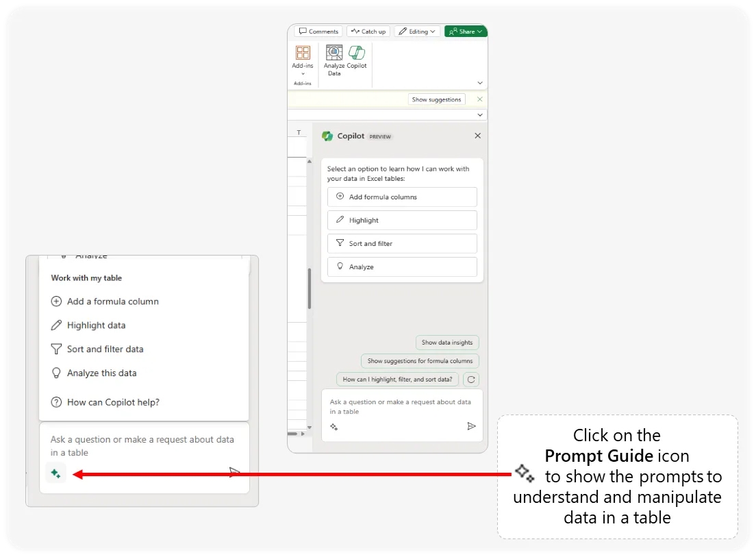Expand the formula bar chevron
The width and height of the screenshot is (756, 557).
[x=480, y=115]
